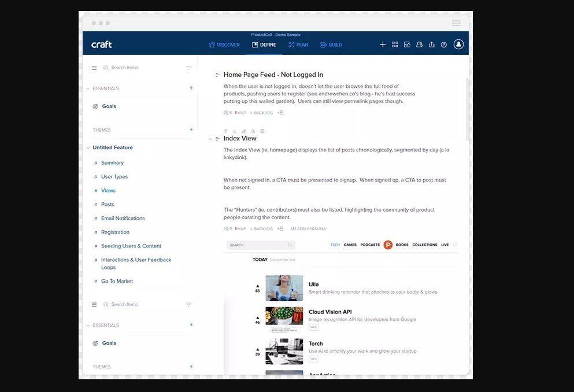Image resolution: width=574 pixels, height=392 pixels.
Task: Click ProductCult - Demo Sample project name
Action: point(276,35)
